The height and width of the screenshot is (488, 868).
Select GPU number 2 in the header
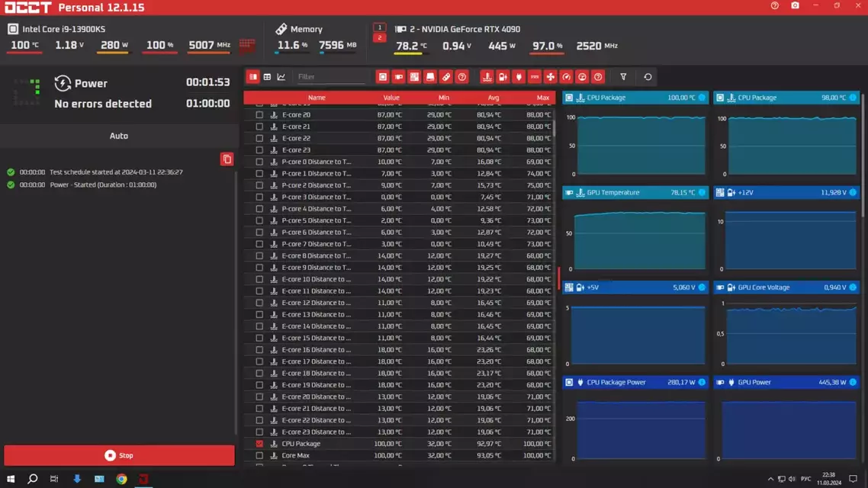tap(380, 37)
